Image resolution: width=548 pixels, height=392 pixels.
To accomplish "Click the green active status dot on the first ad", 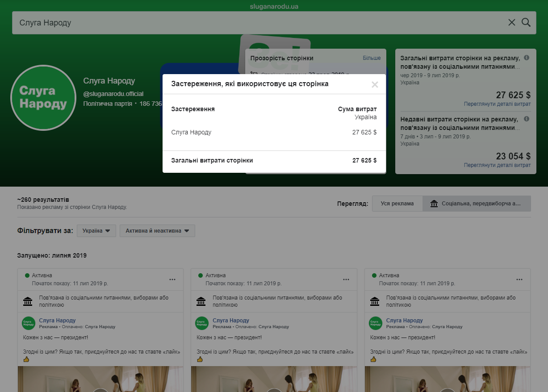I will coord(27,275).
